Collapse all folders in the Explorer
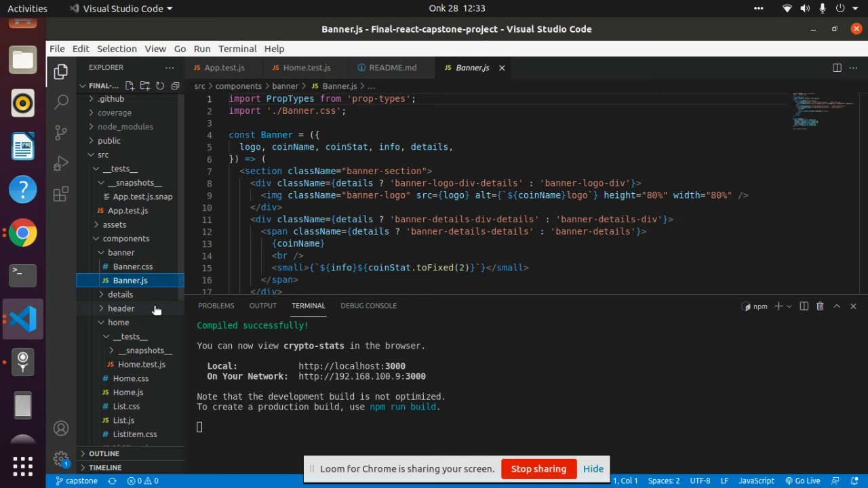Image resolution: width=868 pixels, height=488 pixels. coord(175,86)
